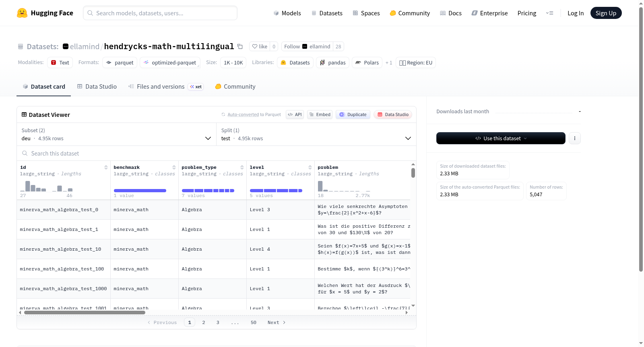Go to page 3 of the dataset

tap(218, 322)
